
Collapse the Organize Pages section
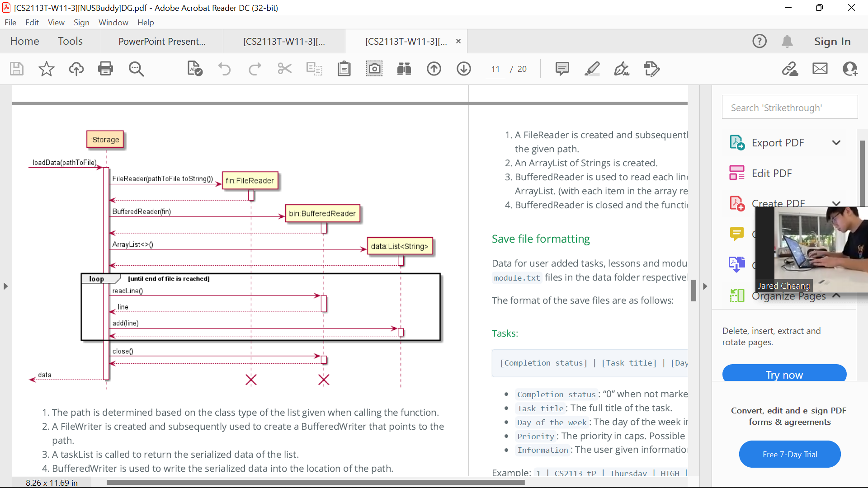[x=836, y=296]
